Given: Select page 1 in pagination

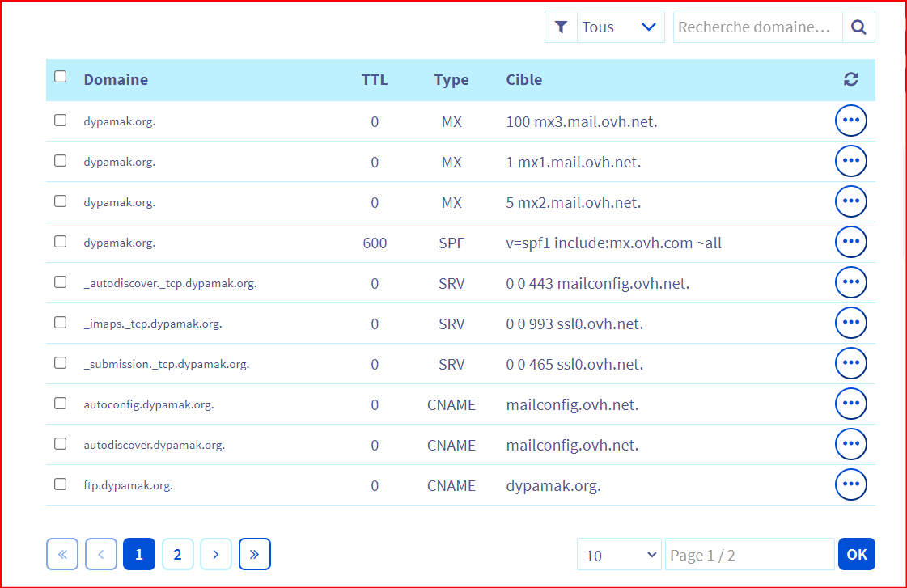Looking at the screenshot, I should [139, 554].
